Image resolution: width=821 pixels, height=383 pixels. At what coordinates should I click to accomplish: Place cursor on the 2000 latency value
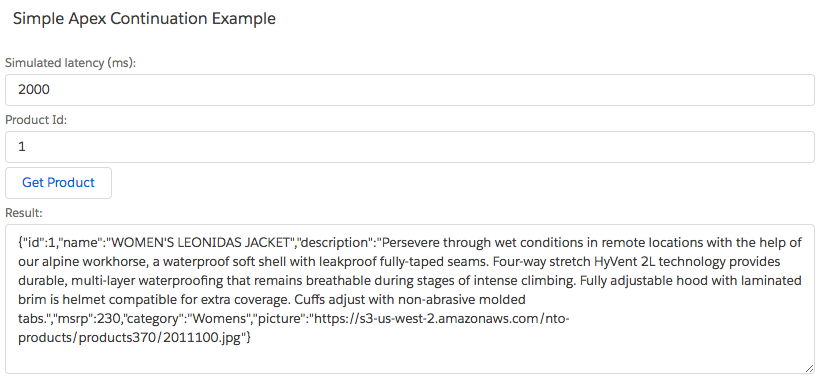(34, 90)
